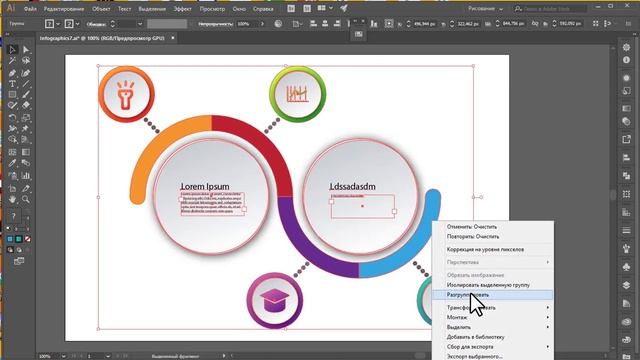
Task: Toggle constrain width and height proportions
Action: coord(535,24)
